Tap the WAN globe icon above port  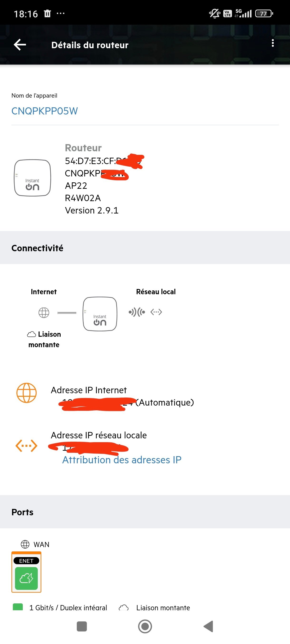pyautogui.click(x=25, y=544)
